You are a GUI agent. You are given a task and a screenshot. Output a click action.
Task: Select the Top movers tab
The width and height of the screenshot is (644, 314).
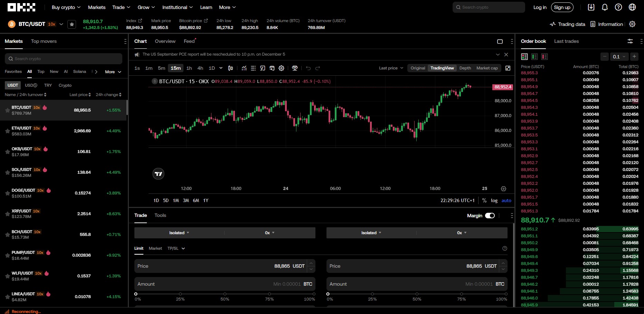[44, 41]
